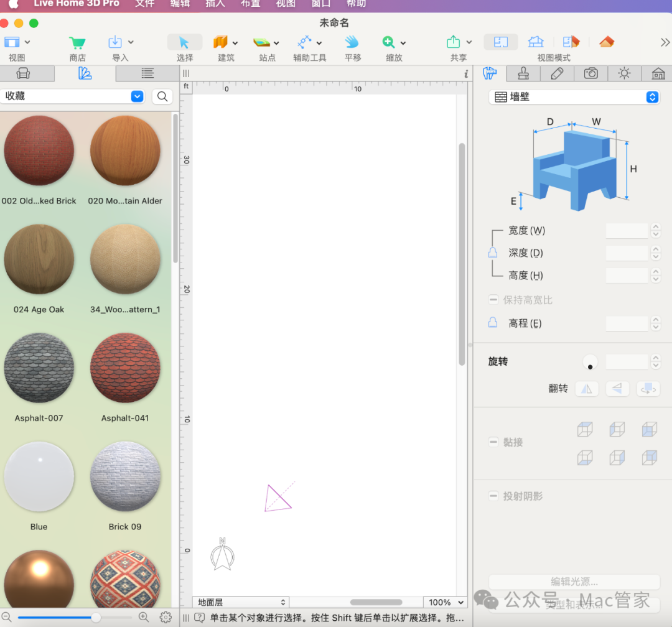Screen dimensions: 672x627
Task: Click the 导入 import icon
Action: tap(115, 42)
